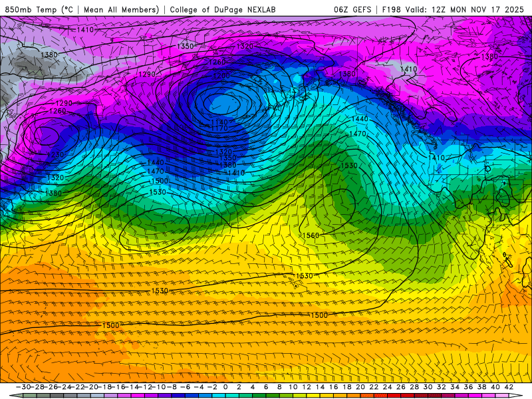Click the 1560 contour height label
Image resolution: width=532 pixels, height=399 pixels.
(311, 235)
